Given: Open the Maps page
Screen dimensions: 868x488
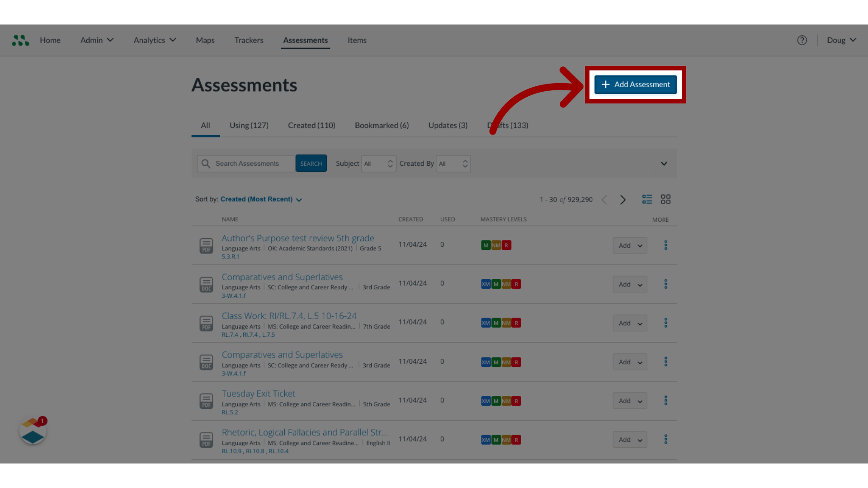Looking at the screenshot, I should (x=205, y=40).
